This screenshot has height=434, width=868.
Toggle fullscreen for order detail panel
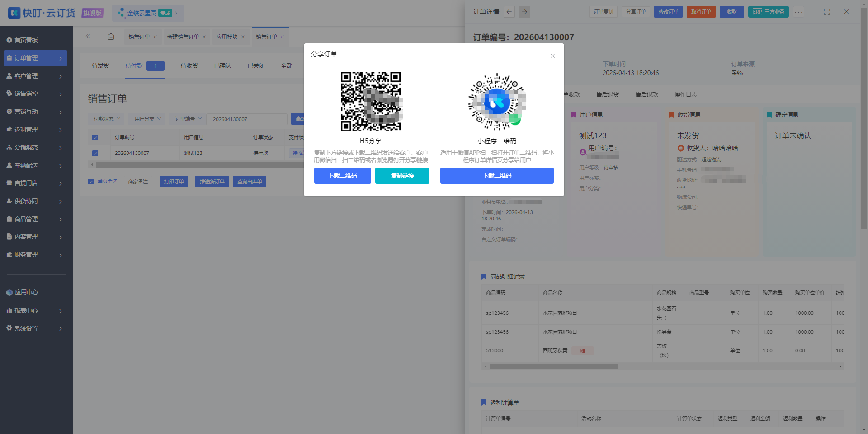pyautogui.click(x=827, y=12)
